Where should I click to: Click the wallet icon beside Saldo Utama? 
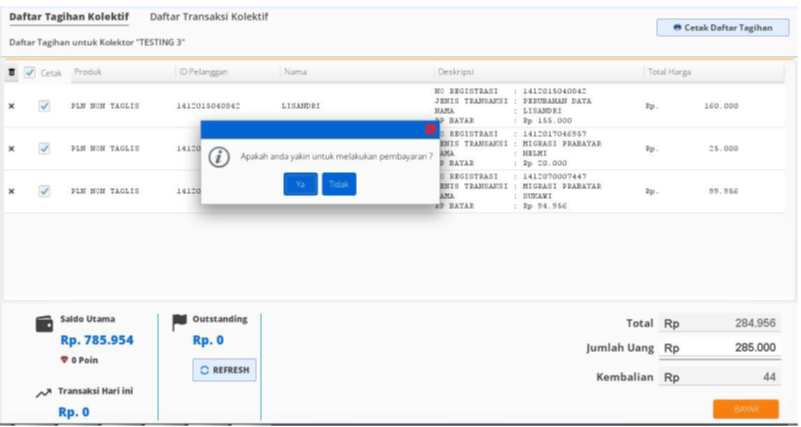[44, 324]
